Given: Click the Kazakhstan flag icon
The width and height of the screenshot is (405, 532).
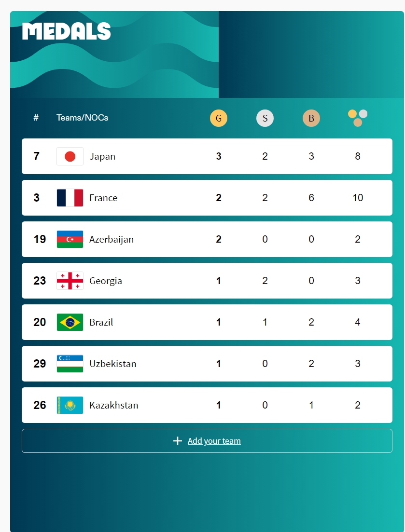Looking at the screenshot, I should pos(70,405).
